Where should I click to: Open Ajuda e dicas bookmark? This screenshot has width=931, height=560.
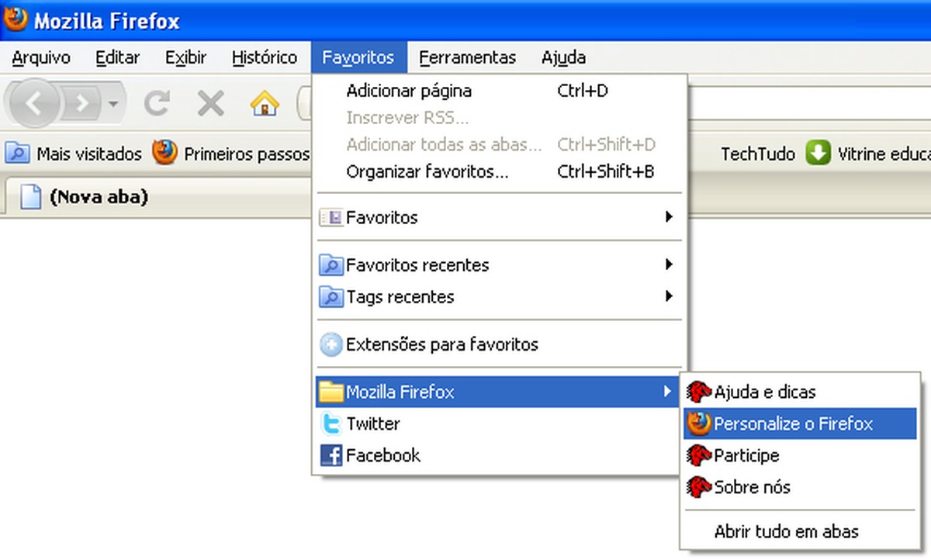765,392
